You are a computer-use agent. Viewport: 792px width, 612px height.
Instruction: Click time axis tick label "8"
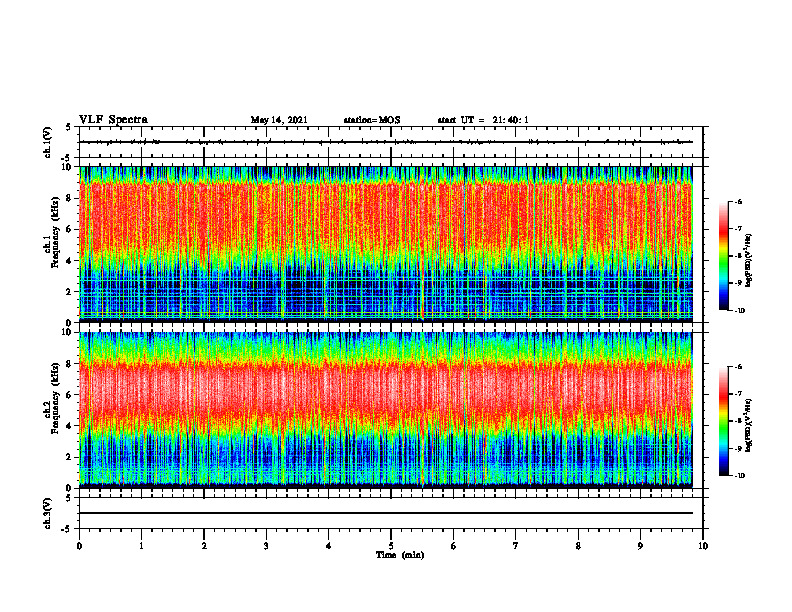(x=578, y=546)
